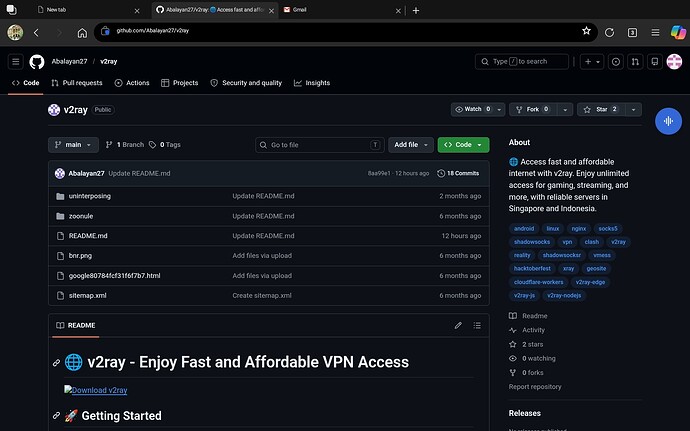Screen dimensions: 690x431
Task: Open the GitHub home logo
Action: [x=37, y=62]
